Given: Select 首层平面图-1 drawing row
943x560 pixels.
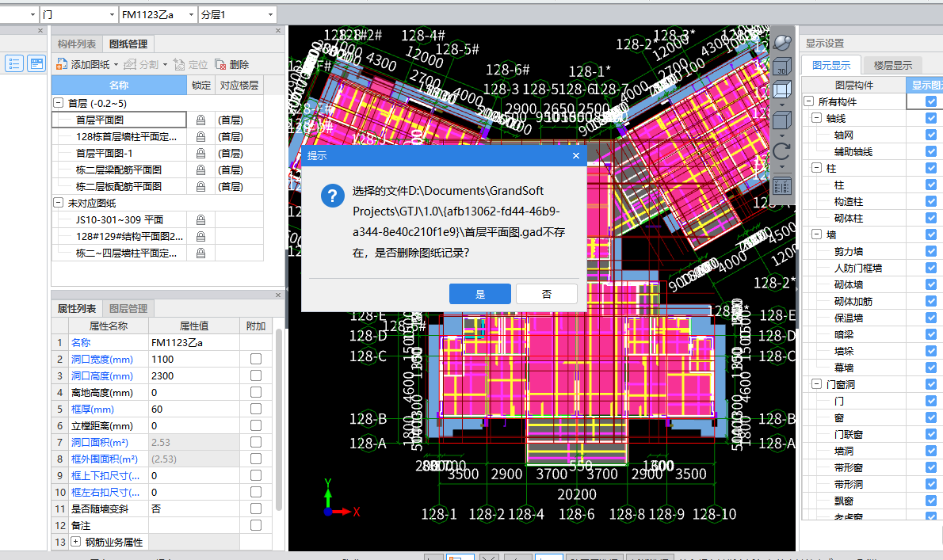Looking at the screenshot, I should [119, 153].
